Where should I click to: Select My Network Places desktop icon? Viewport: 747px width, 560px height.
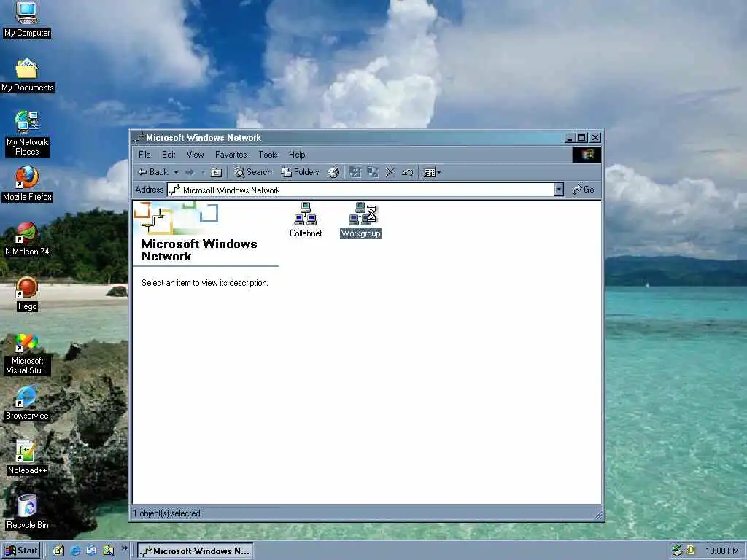point(27,134)
